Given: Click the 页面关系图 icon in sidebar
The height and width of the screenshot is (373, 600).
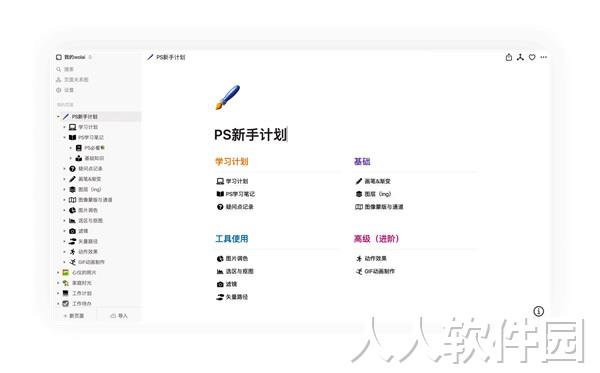Looking at the screenshot, I should (x=59, y=80).
